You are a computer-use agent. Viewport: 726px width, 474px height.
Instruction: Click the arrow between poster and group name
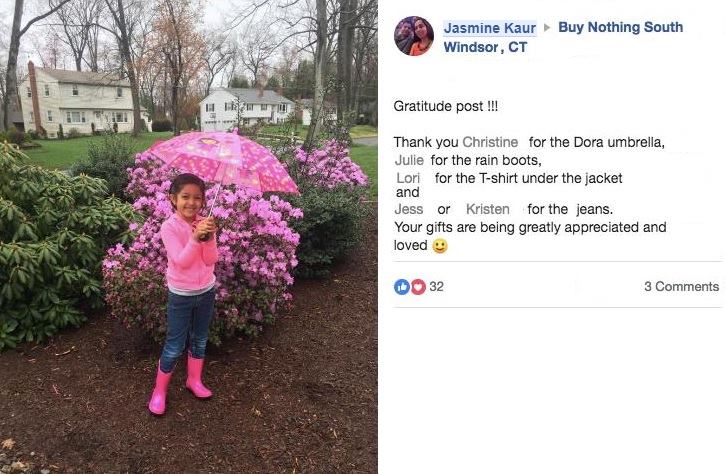547,27
